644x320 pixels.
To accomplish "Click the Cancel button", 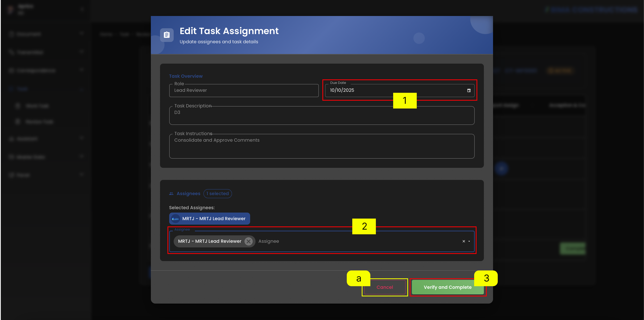I will (x=385, y=287).
